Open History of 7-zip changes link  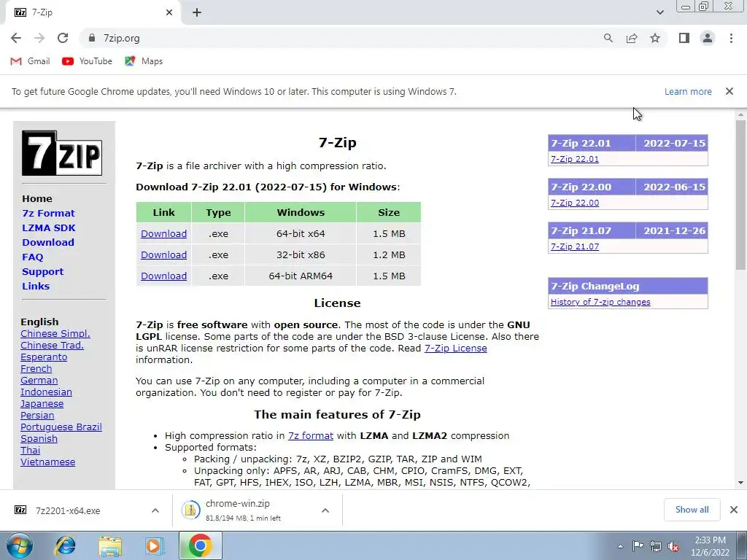pyautogui.click(x=600, y=302)
